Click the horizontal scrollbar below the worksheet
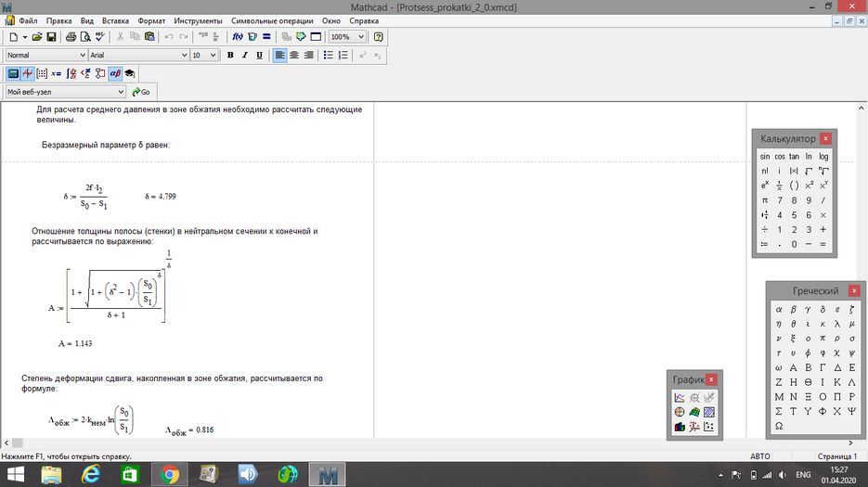Screen dimensions: 868x487 371,443
